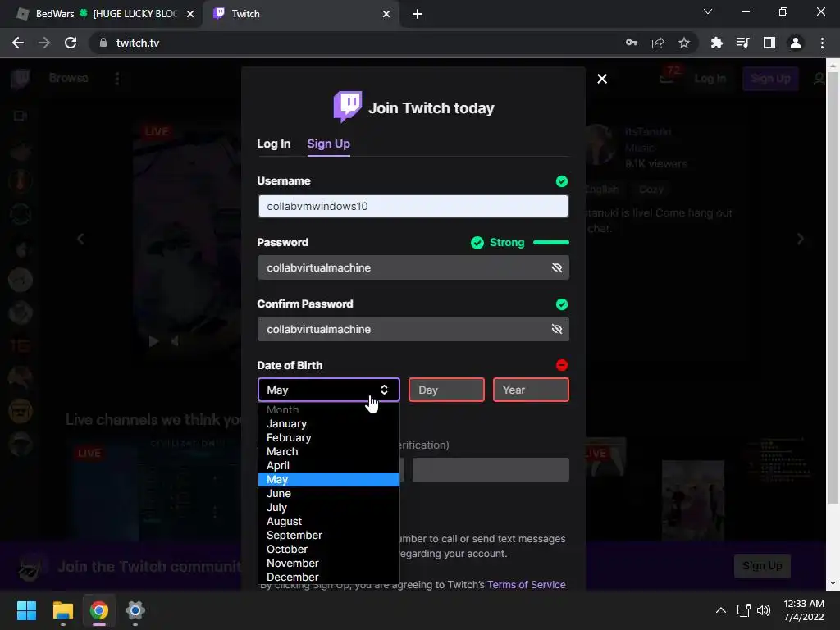Click the Year field of Date of Birth
The image size is (840, 630).
pos(531,390)
